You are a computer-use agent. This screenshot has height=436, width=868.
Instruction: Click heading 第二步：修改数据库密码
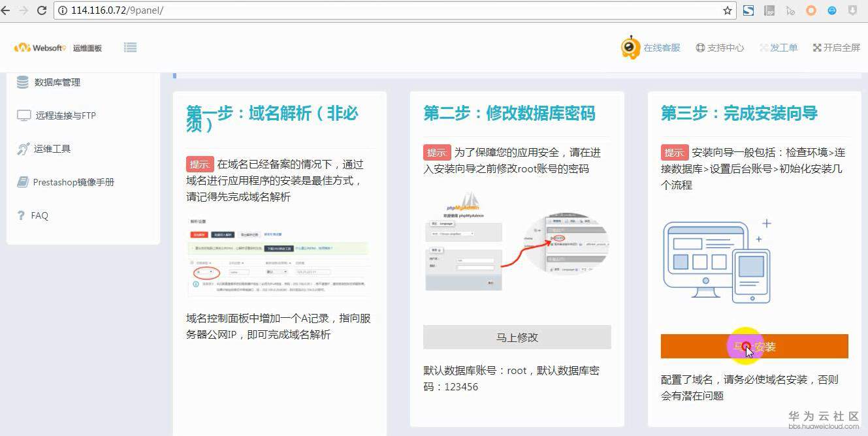pos(509,114)
